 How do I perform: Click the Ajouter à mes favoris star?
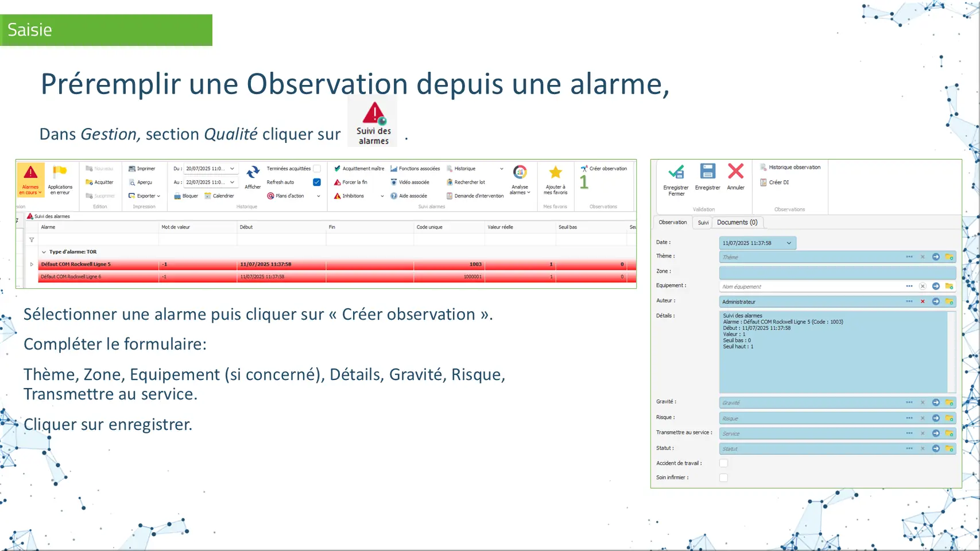555,173
